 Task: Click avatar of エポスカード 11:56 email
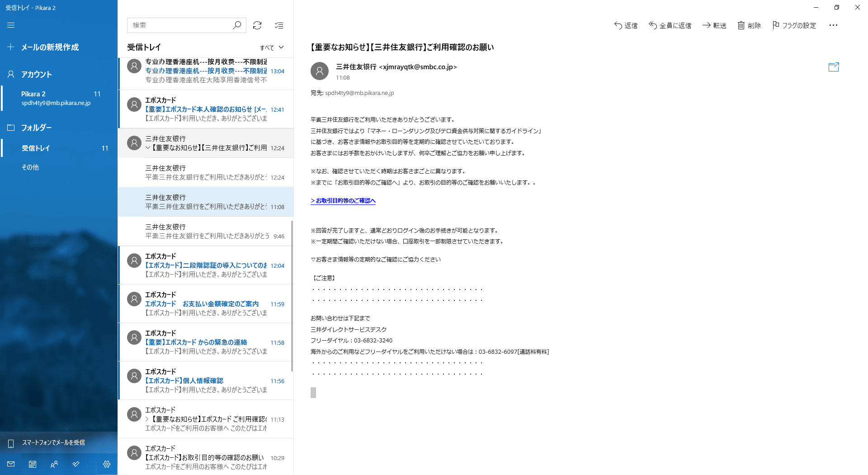pos(134,376)
